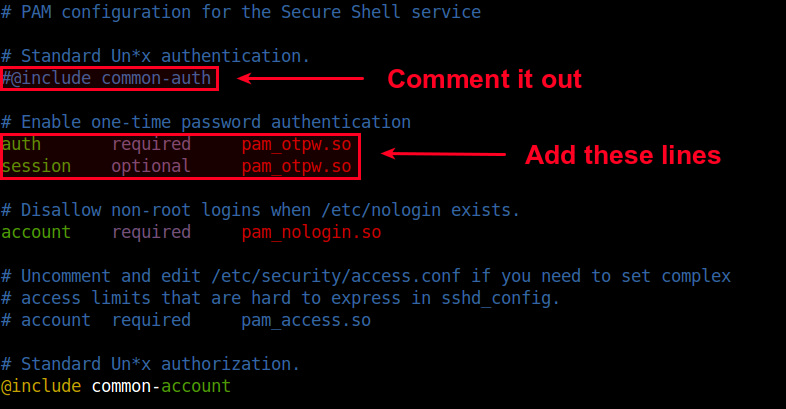Click the arrow pointing at the pam_otpw lines
This screenshot has height=409, width=786.
click(444, 154)
